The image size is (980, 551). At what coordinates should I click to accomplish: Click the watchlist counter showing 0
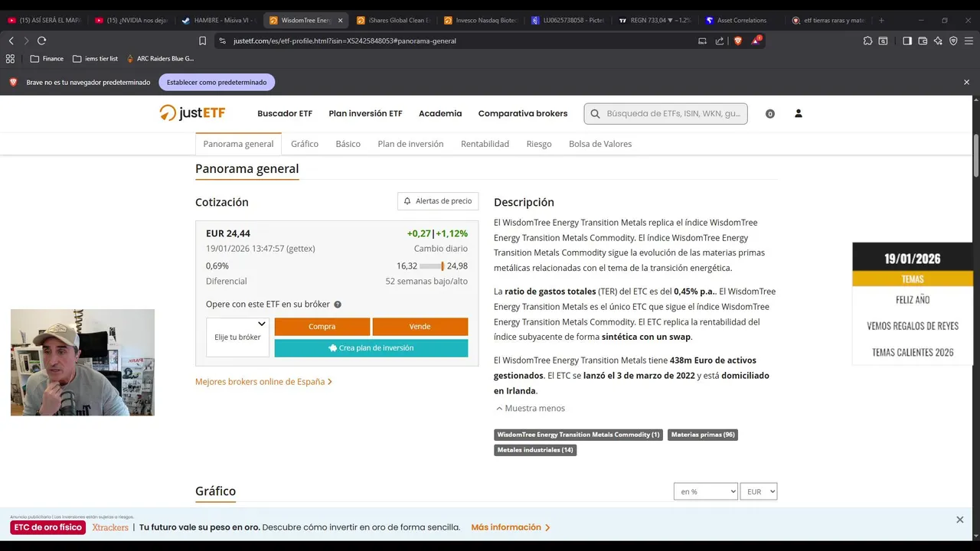point(770,113)
